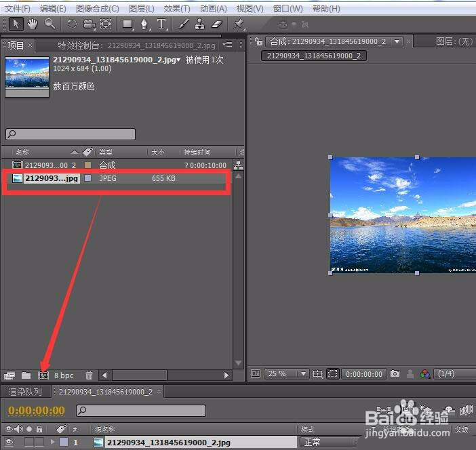The height and width of the screenshot is (450, 476).
Task: Click the label color swatch of composition item
Action: 87,165
